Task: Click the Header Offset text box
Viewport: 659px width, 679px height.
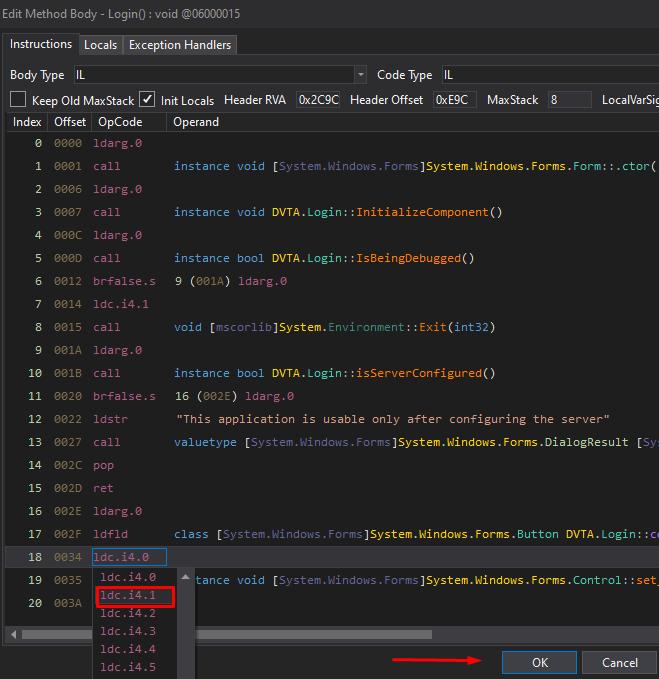Action: point(454,100)
